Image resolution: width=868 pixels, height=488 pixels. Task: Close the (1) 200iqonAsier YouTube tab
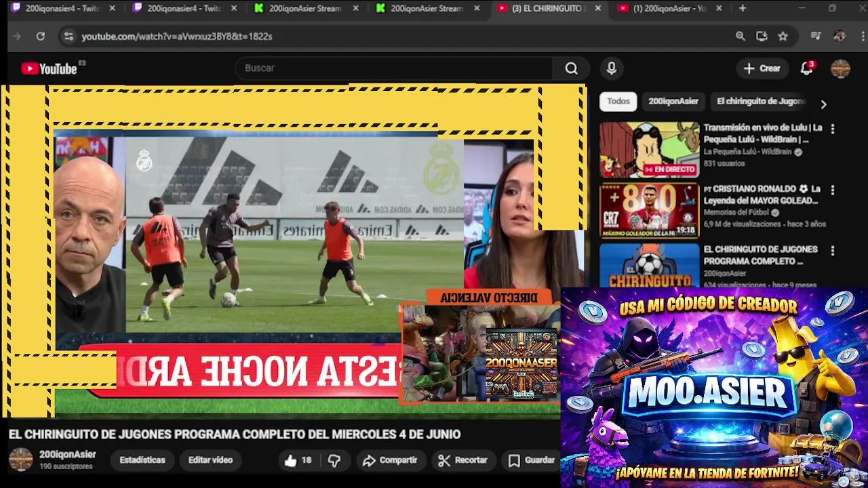coord(719,8)
